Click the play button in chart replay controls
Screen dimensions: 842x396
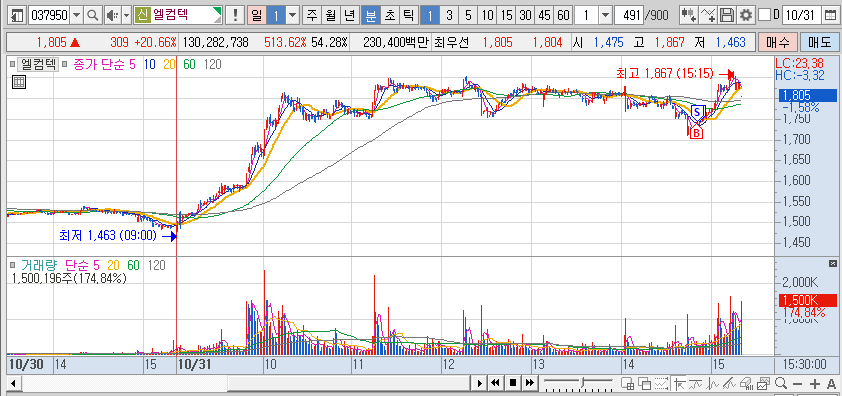point(479,383)
